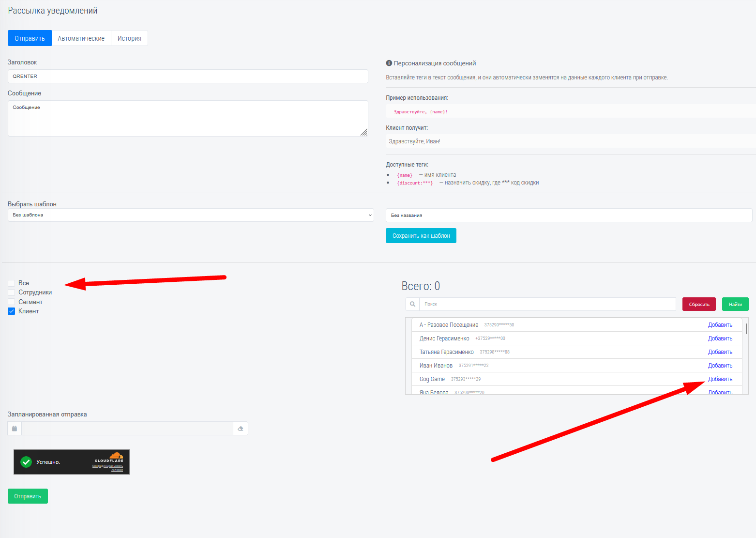Click the magnifier icon beside Поиск field

point(412,304)
